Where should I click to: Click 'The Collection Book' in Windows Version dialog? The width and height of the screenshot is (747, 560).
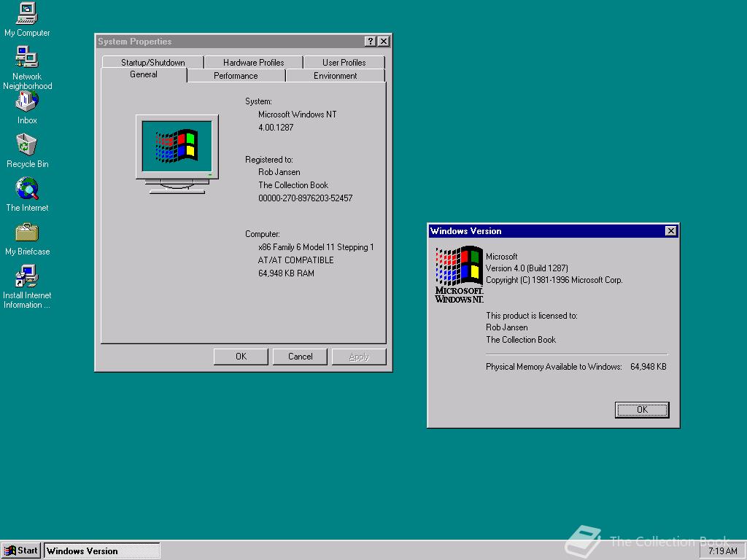coord(521,340)
